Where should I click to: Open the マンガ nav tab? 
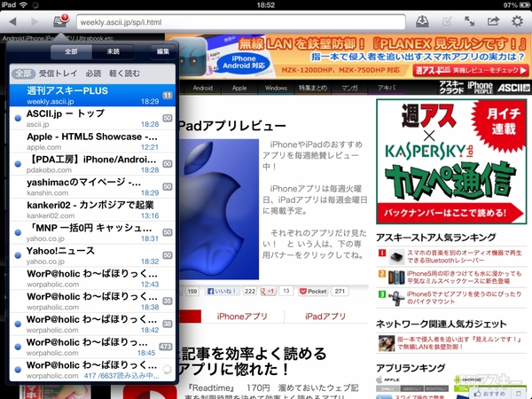click(349, 88)
